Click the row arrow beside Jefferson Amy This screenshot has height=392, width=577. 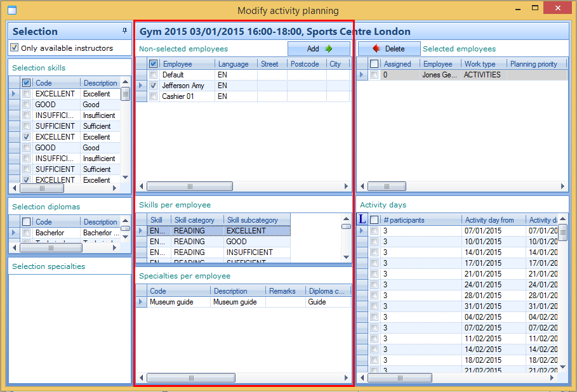(141, 86)
